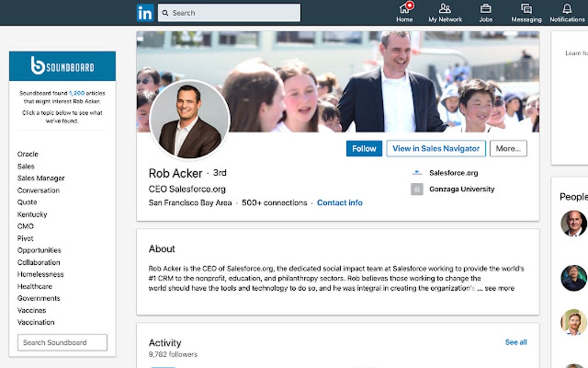Select the Oracle topic in Soundboard
588x368 pixels.
click(x=28, y=154)
